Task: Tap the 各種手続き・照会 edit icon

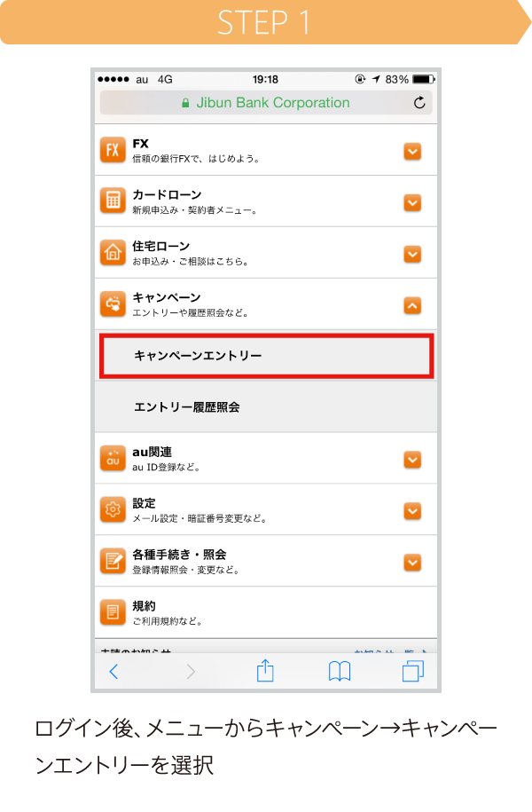Action: tap(113, 560)
